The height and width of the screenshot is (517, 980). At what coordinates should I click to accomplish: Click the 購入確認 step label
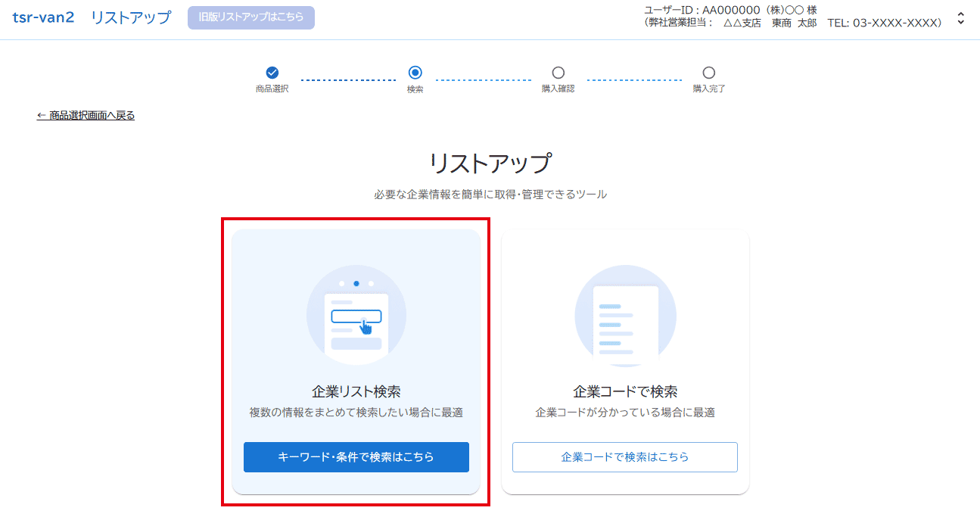point(558,89)
